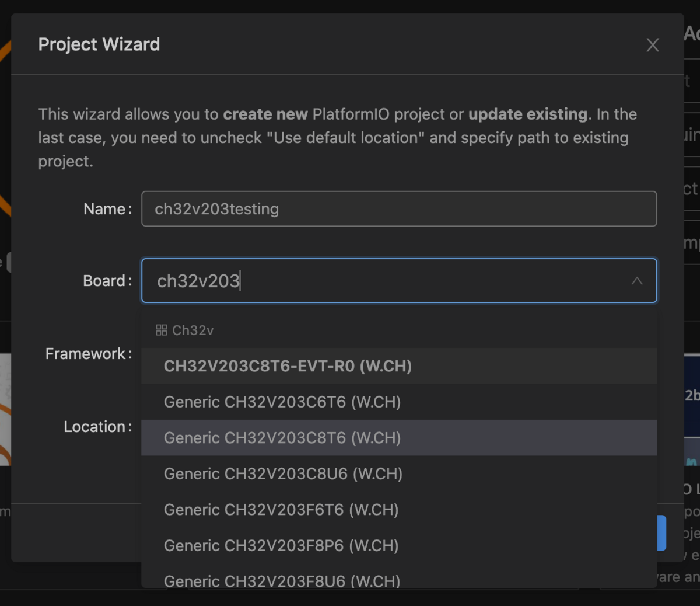Select Generic CH32V203C8U6 (W.CH) board
Screen dimensions: 700x606
[399, 474]
